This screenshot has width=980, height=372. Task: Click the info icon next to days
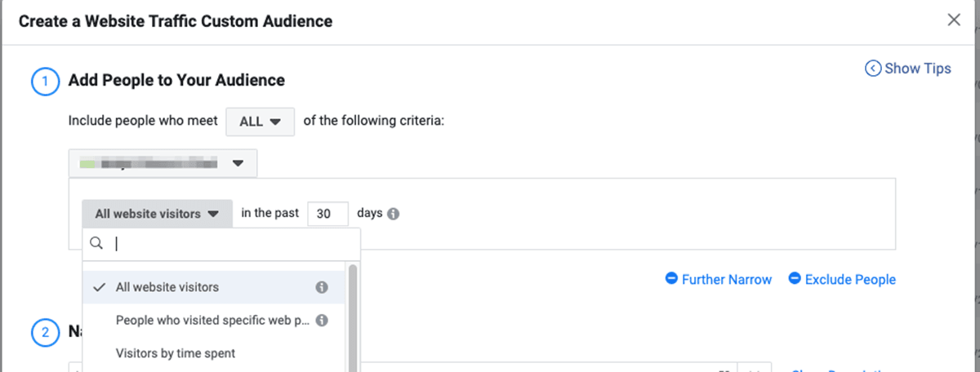(x=393, y=214)
